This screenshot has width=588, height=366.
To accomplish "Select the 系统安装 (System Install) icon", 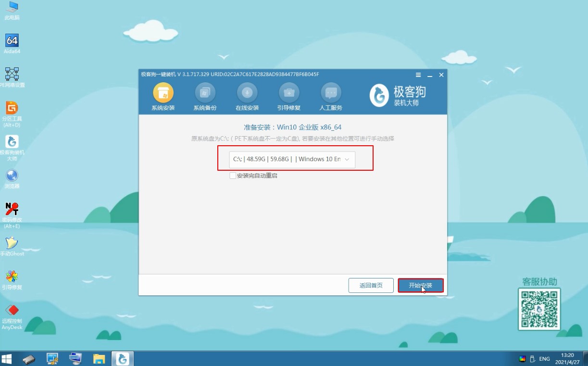I will click(163, 95).
